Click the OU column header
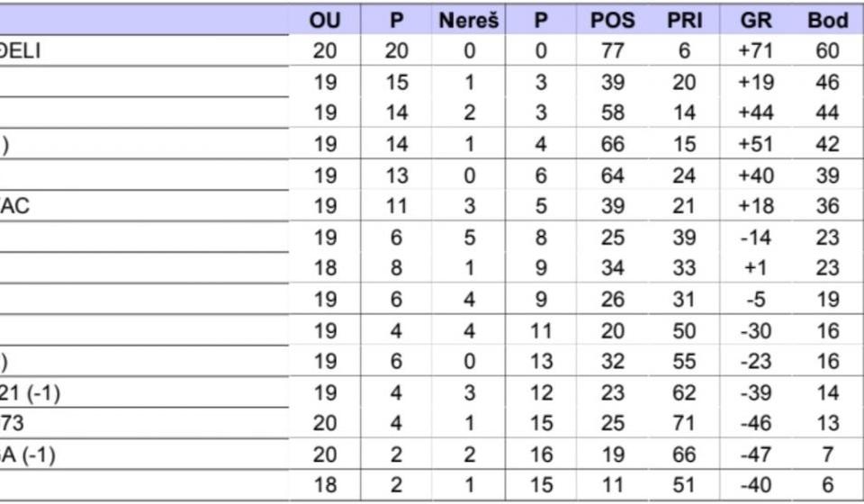Screen dimensions: 864x504 [x=324, y=20]
